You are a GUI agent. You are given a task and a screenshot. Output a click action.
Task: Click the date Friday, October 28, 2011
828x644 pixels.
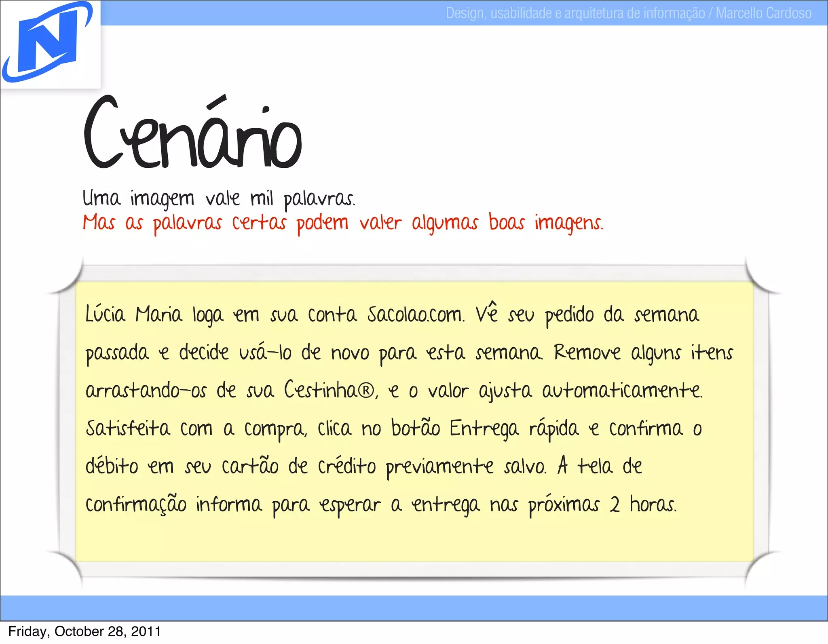84,631
